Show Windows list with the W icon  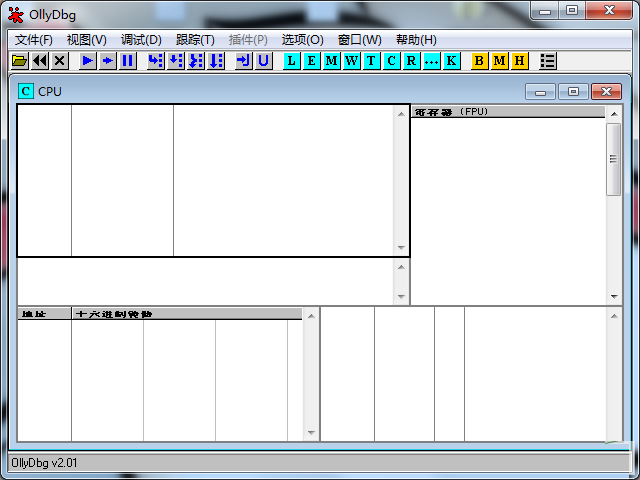click(351, 61)
